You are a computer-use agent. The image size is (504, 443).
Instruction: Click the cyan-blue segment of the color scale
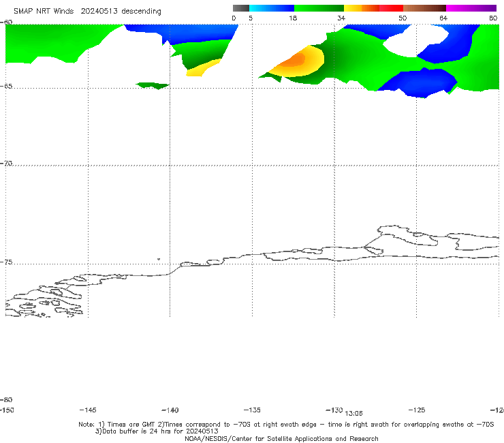[272, 8]
